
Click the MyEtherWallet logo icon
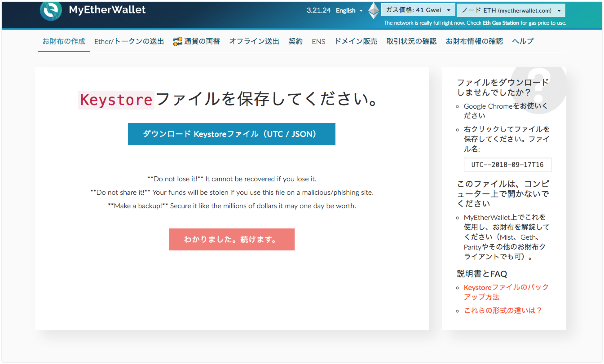[x=51, y=11]
